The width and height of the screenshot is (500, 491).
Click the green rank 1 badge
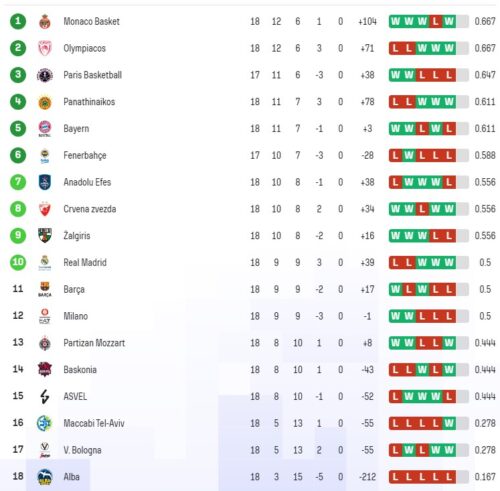[x=18, y=21]
